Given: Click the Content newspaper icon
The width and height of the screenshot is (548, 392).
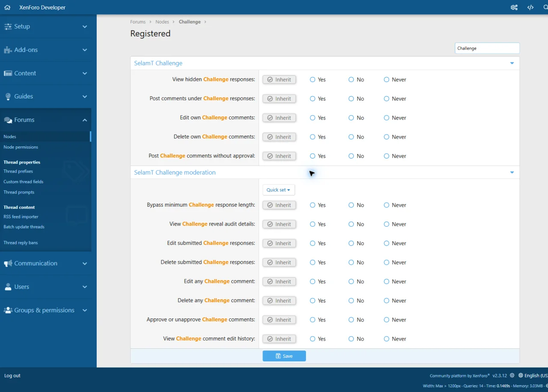Looking at the screenshot, I should pos(8,73).
